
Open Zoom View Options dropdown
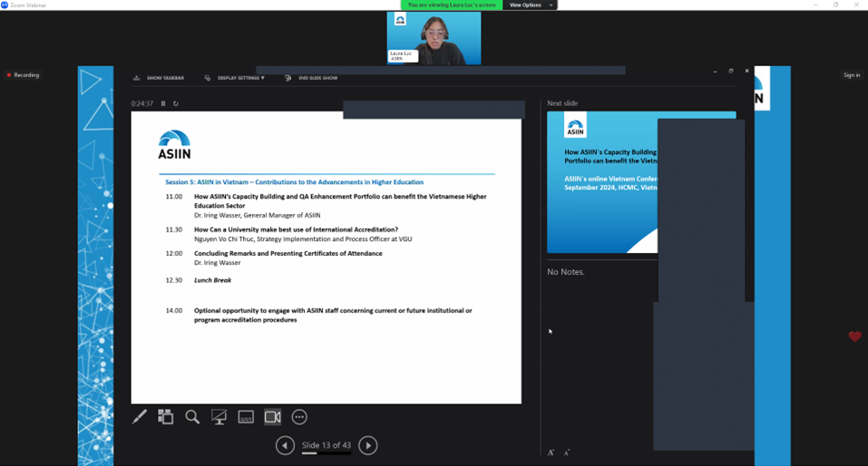click(530, 5)
